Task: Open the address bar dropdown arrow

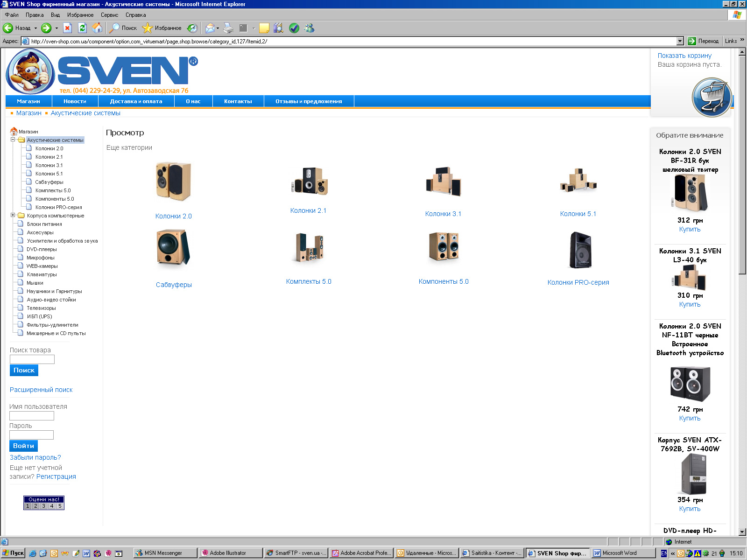Action: [680, 41]
